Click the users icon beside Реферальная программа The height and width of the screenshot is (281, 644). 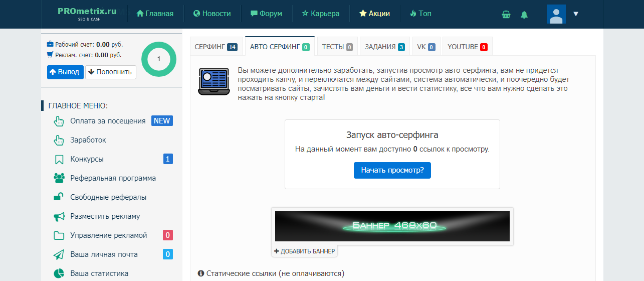click(x=59, y=178)
